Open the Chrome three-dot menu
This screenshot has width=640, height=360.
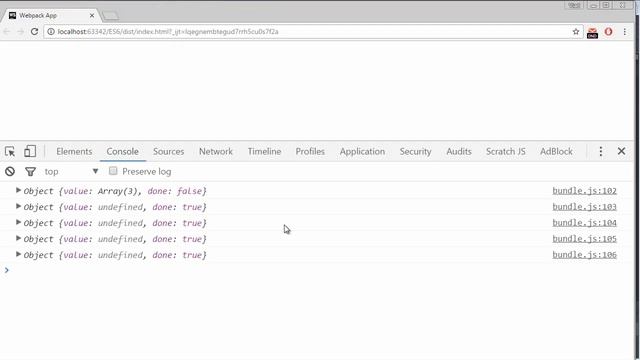coord(624,31)
